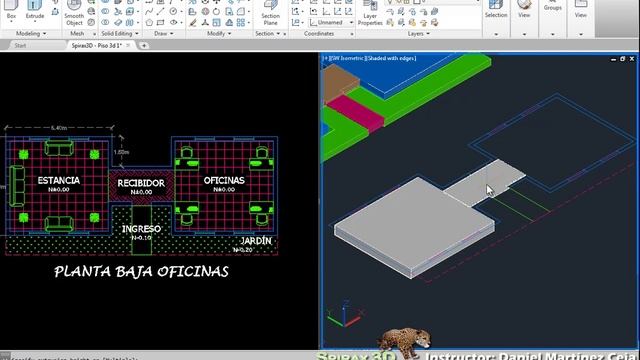Click the 3D Align axes icon in Modify

205,22
